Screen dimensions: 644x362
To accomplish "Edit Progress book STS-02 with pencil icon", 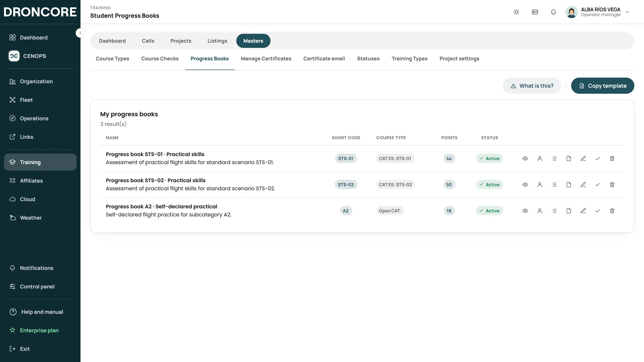I will click(x=583, y=185).
